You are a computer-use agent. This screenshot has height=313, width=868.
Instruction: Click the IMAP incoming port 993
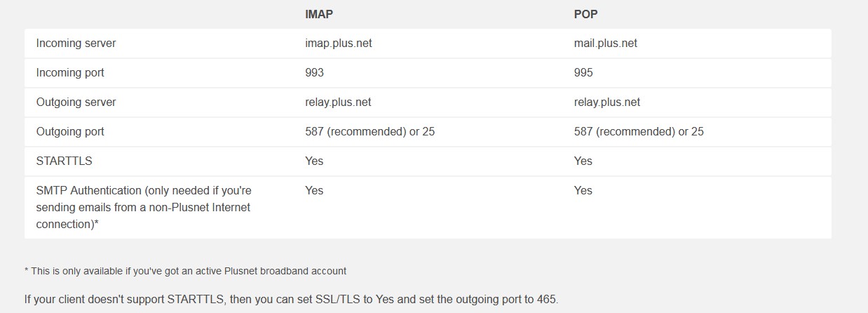coord(314,72)
